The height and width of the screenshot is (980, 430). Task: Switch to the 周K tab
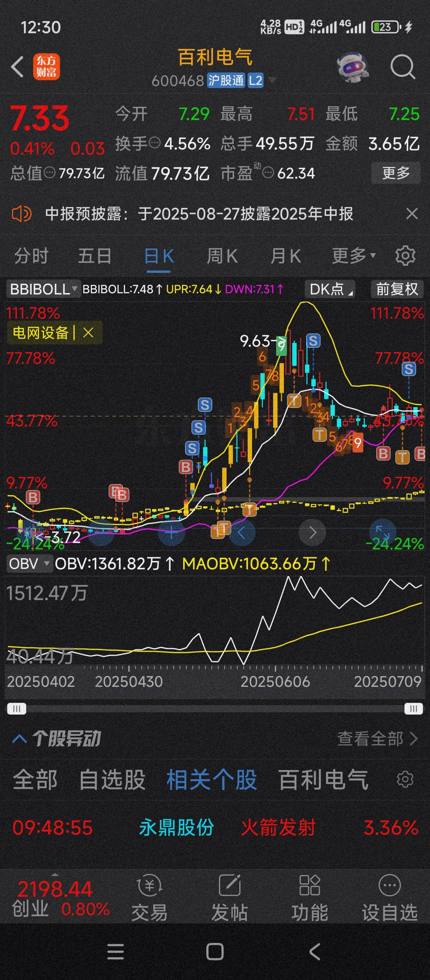[222, 256]
